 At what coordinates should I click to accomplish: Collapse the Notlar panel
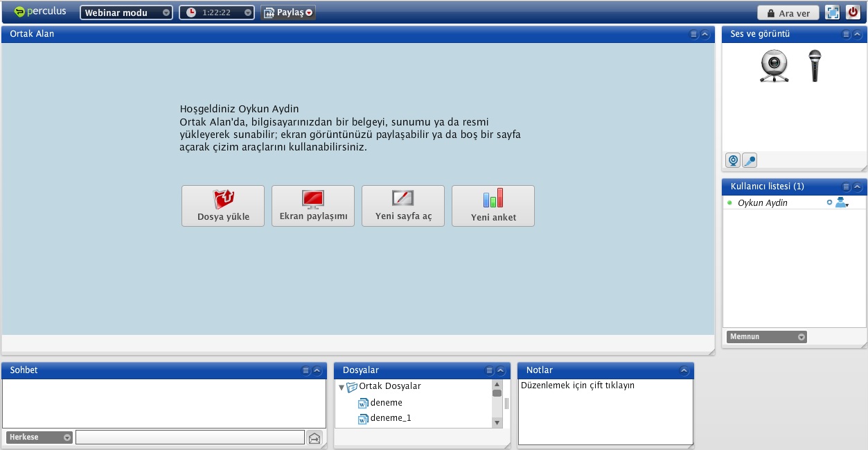[x=684, y=370]
